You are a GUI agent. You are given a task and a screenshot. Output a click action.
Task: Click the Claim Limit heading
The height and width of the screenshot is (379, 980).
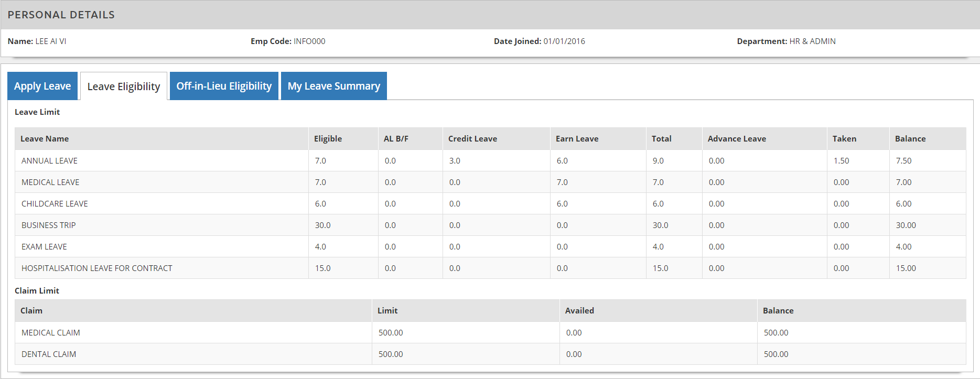point(37,291)
